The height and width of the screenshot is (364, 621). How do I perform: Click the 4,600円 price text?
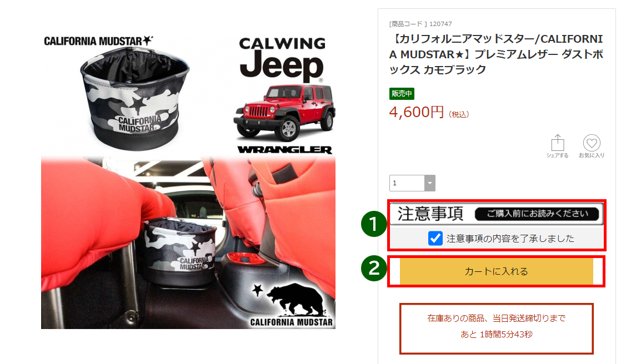click(x=416, y=113)
